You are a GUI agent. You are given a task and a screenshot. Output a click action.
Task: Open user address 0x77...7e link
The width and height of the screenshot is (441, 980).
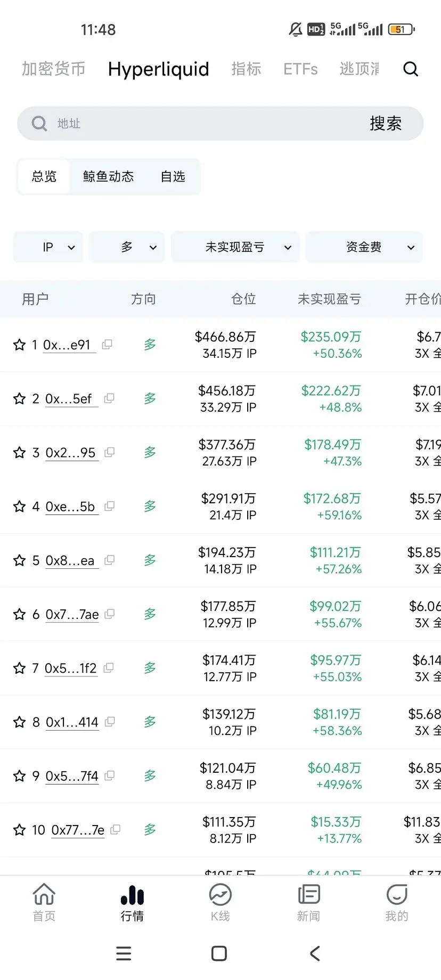tap(78, 830)
